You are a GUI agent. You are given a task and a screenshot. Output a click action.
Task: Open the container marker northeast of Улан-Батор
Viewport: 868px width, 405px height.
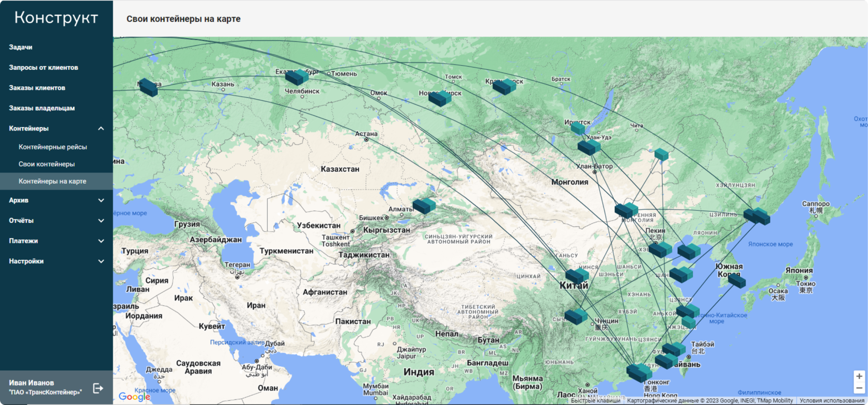click(x=661, y=154)
